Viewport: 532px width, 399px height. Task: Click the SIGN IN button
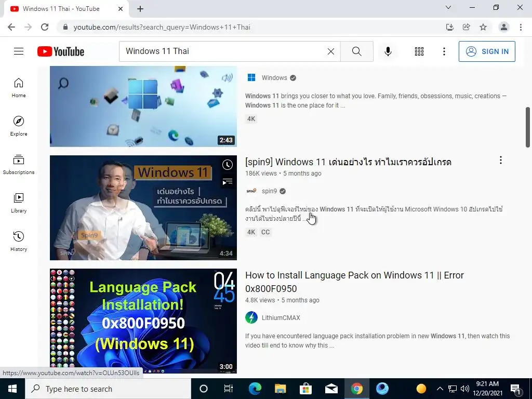coord(487,51)
